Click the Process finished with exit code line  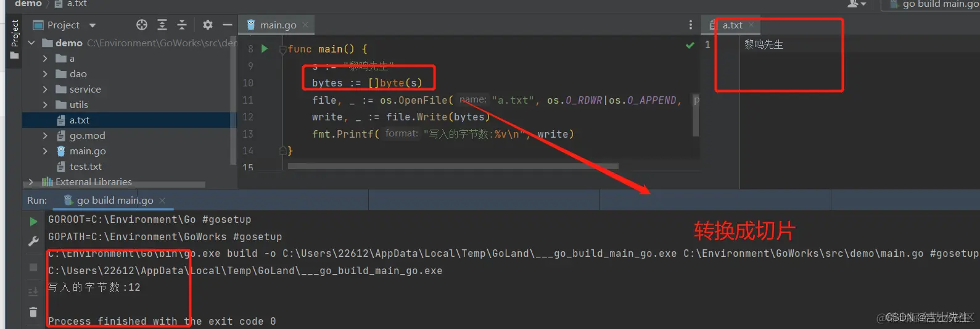162,322
